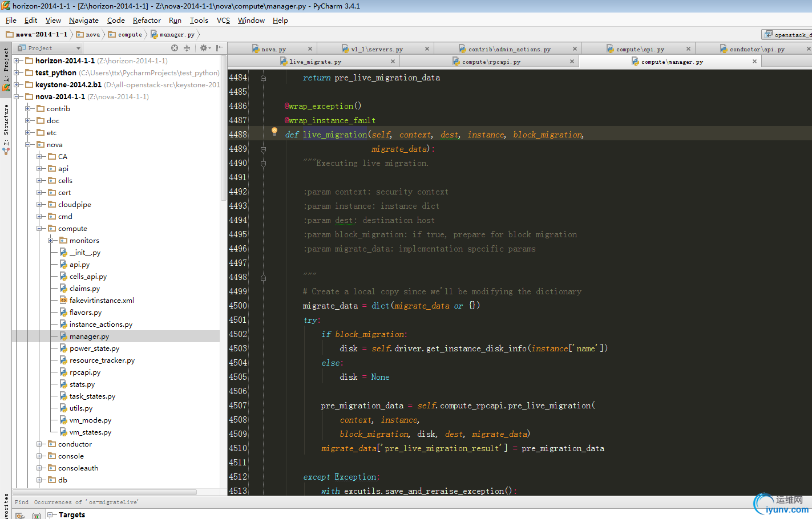This screenshot has width=812, height=519.
Task: Select instance_actions.py in the tree
Action: [x=100, y=324]
